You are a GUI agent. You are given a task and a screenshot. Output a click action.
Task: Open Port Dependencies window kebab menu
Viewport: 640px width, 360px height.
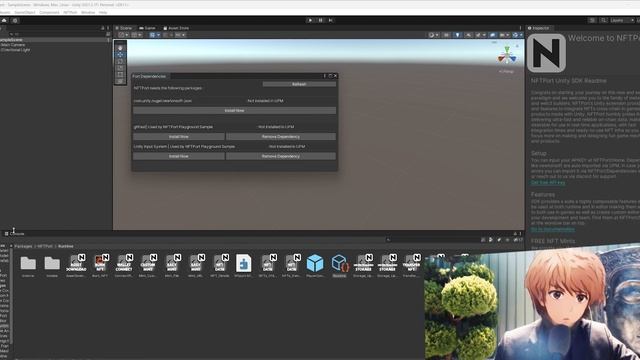point(325,76)
